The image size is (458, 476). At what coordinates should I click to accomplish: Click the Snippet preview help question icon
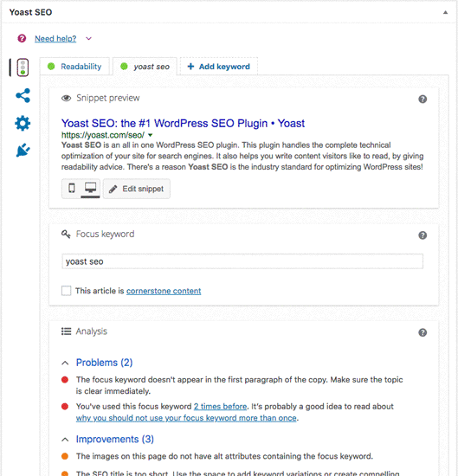pos(423,99)
